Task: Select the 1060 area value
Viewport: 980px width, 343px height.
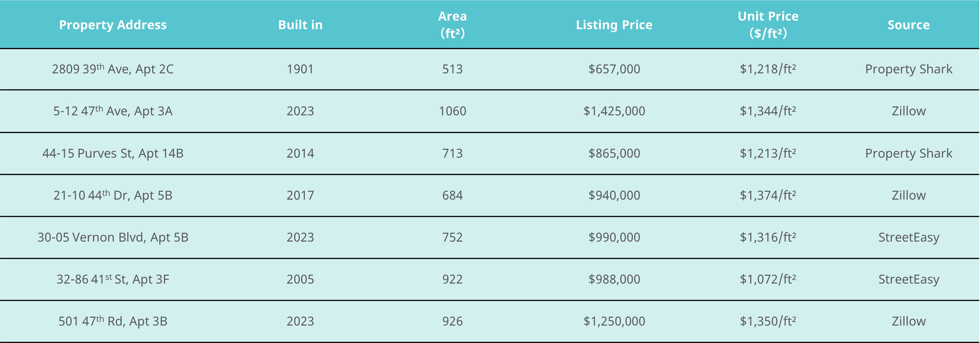Action: point(452,111)
